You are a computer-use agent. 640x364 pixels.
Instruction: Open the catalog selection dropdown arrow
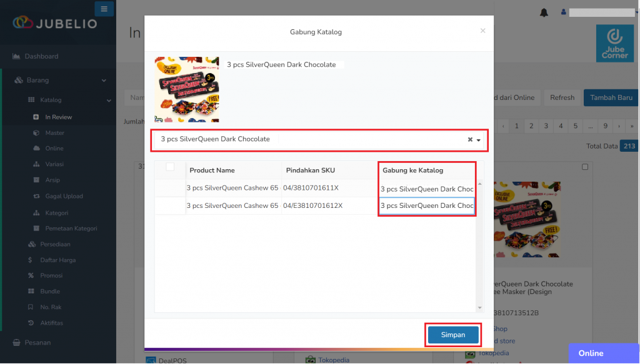coord(479,140)
